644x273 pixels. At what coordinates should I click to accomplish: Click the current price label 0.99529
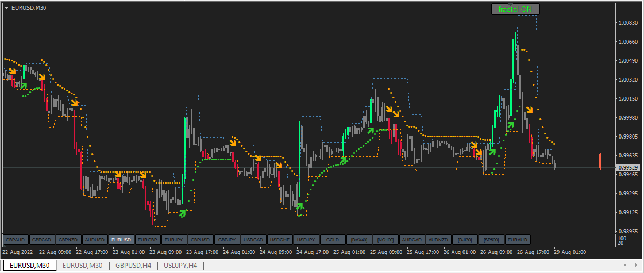[x=629, y=168]
